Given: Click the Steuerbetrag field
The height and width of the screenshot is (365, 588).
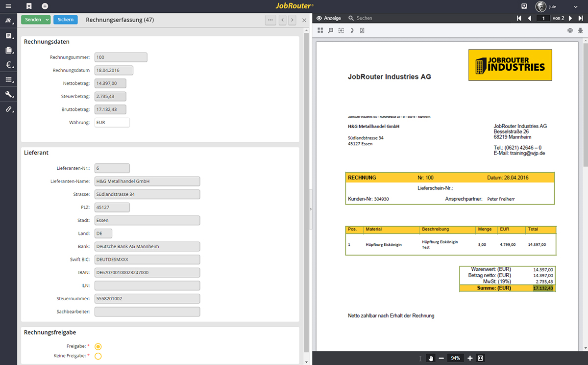Looking at the screenshot, I should (110, 97).
